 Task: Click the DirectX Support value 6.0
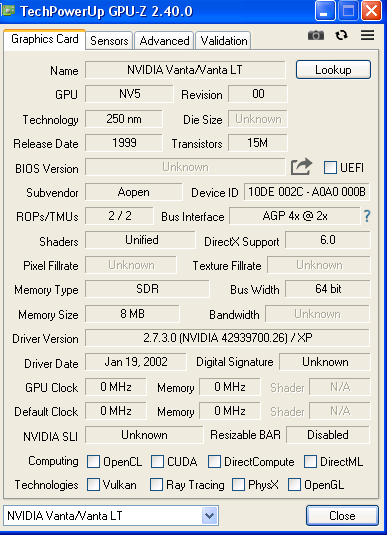(x=328, y=240)
